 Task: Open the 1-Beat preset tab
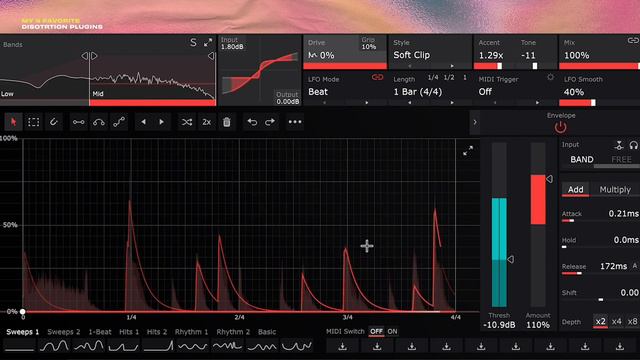(x=100, y=332)
